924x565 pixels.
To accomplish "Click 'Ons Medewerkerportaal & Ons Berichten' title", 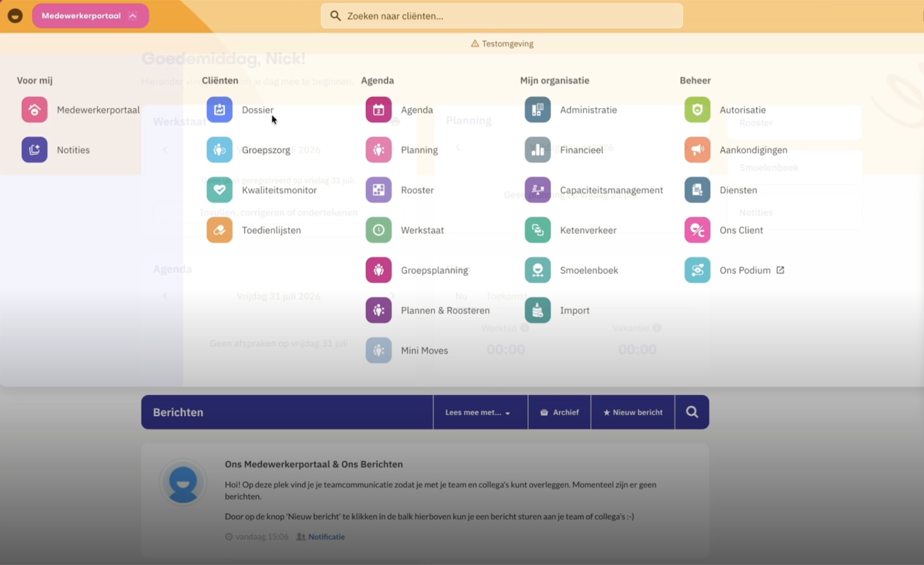I will point(314,464).
